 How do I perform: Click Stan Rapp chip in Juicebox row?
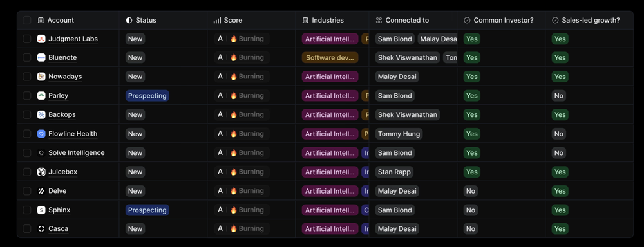[x=394, y=172]
